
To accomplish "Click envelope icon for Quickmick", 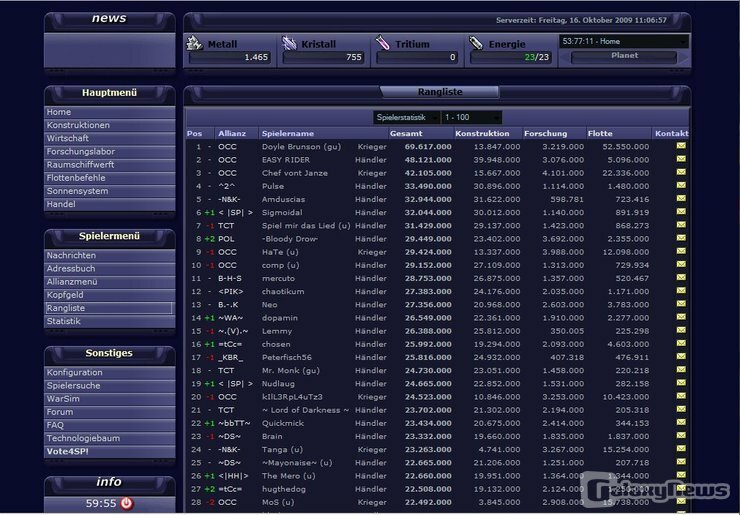I will (x=681, y=423).
